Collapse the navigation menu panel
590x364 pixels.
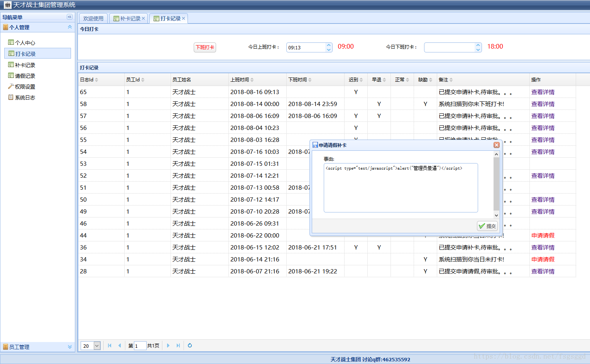click(x=69, y=17)
